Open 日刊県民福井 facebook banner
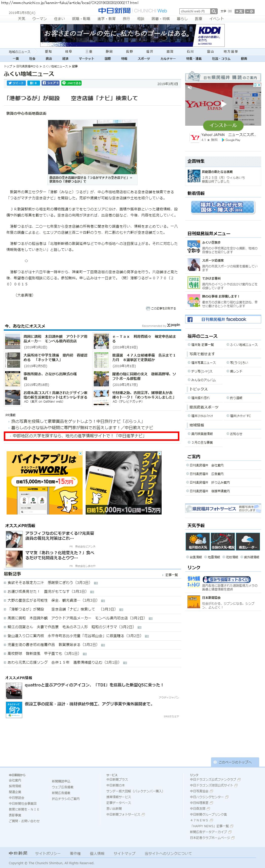 click(x=223, y=320)
